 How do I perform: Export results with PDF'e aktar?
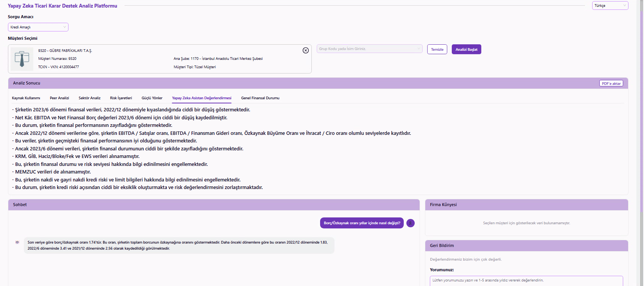pyautogui.click(x=611, y=83)
